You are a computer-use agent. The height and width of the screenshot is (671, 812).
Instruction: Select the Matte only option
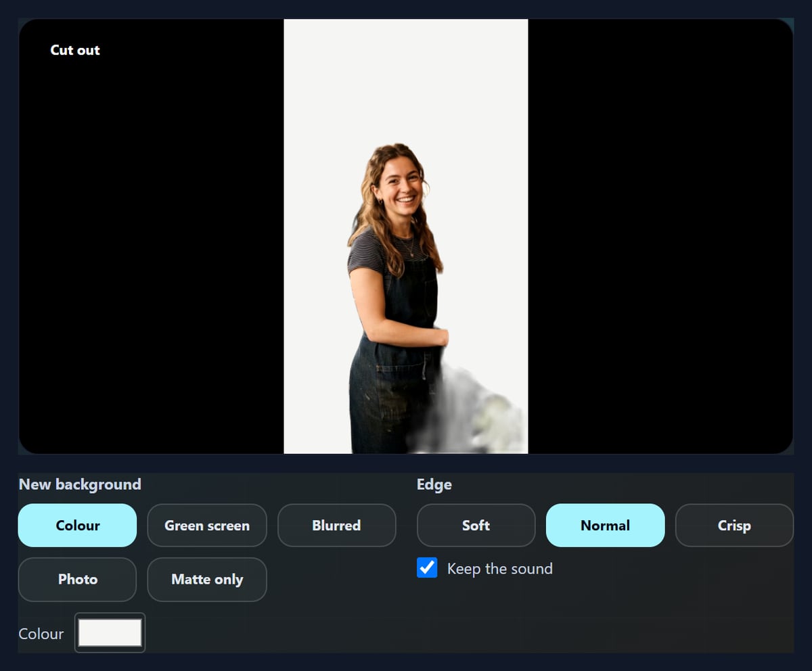(207, 579)
